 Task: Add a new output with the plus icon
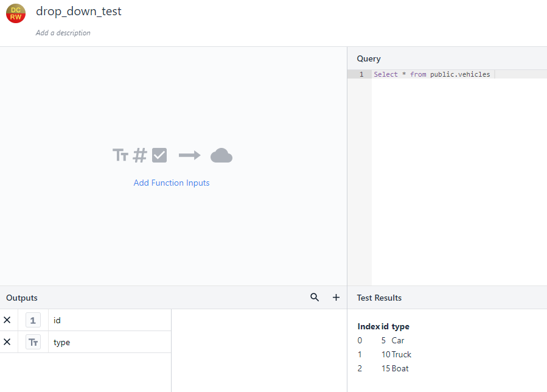(x=336, y=298)
